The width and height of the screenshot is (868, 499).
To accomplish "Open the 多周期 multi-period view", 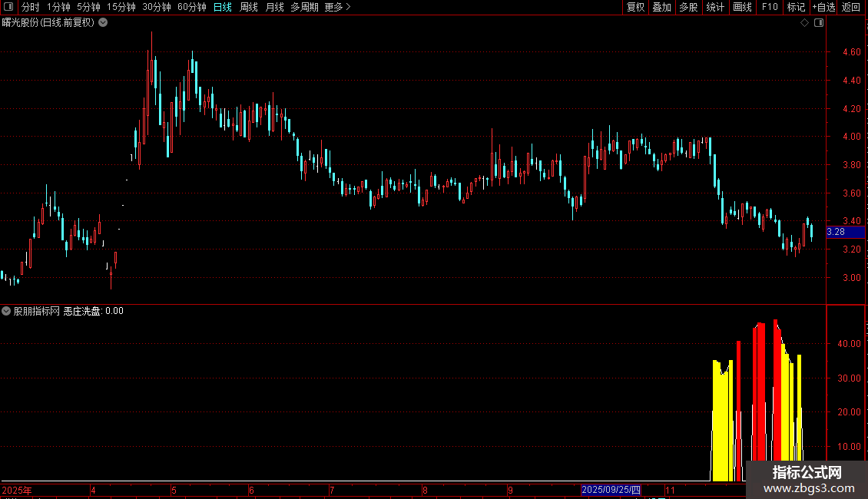I will tap(304, 7).
